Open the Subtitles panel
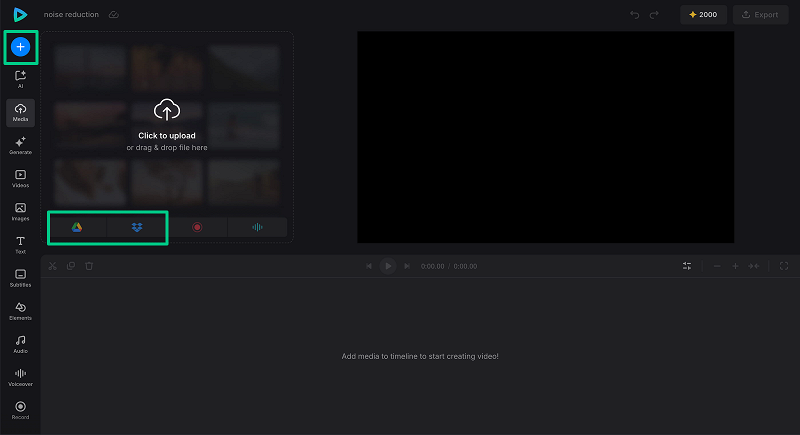The image size is (800, 435). point(20,278)
